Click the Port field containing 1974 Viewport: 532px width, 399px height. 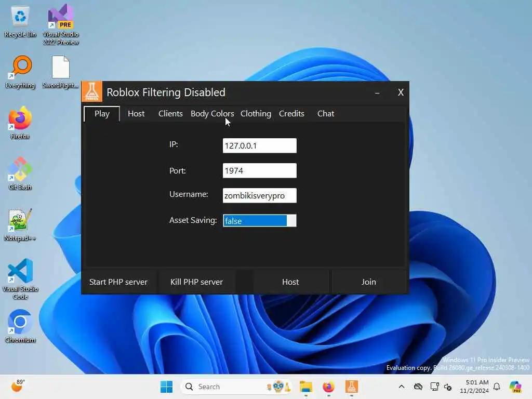point(260,170)
